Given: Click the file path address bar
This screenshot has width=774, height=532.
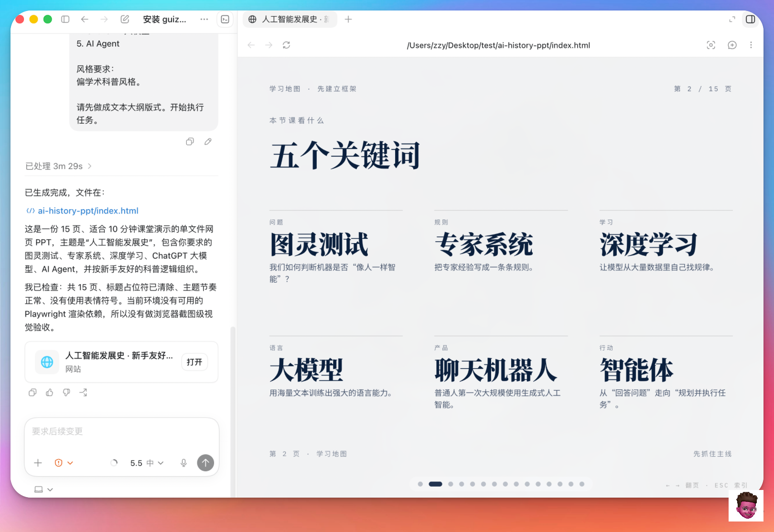Looking at the screenshot, I should tap(498, 45).
